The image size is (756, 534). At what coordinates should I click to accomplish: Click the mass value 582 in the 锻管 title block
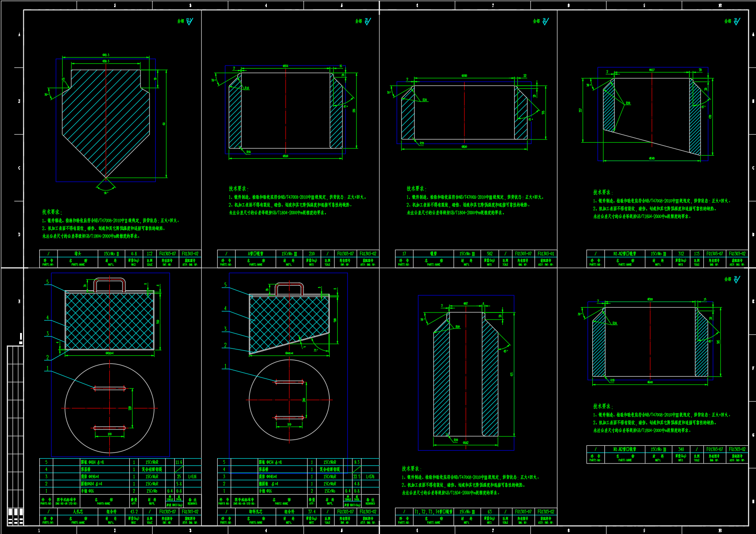(x=491, y=254)
